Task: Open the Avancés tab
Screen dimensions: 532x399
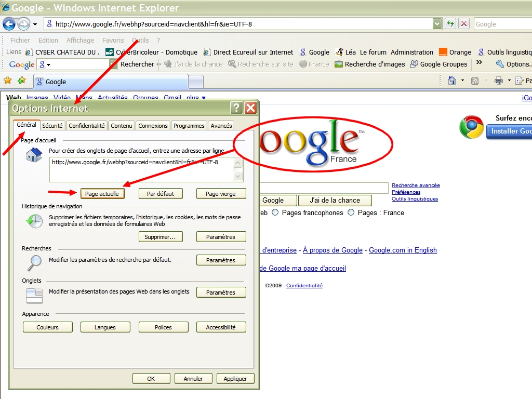Action: pyautogui.click(x=221, y=126)
